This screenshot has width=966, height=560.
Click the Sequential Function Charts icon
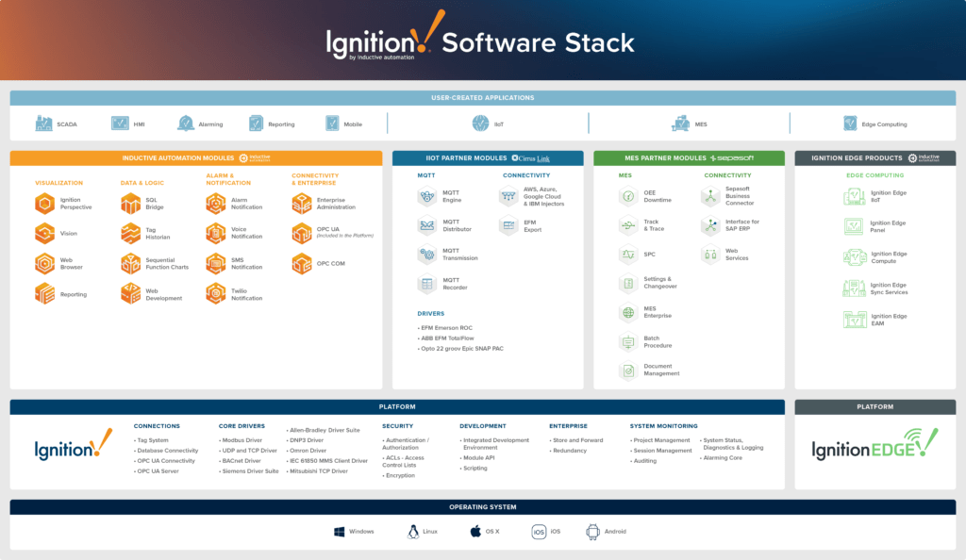click(130, 263)
